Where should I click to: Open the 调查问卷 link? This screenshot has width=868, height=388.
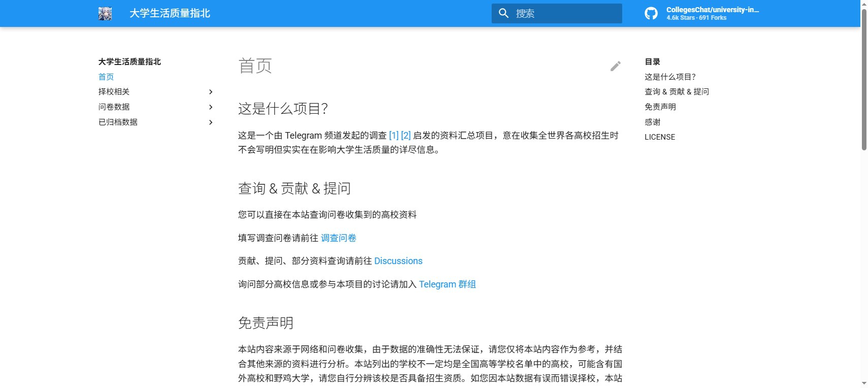pos(339,238)
